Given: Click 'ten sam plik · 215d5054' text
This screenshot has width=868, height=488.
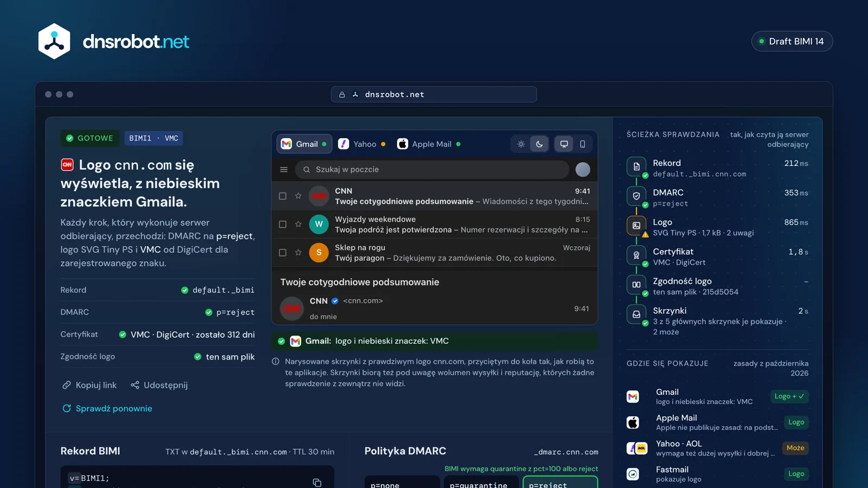Looking at the screenshot, I should tap(695, 292).
